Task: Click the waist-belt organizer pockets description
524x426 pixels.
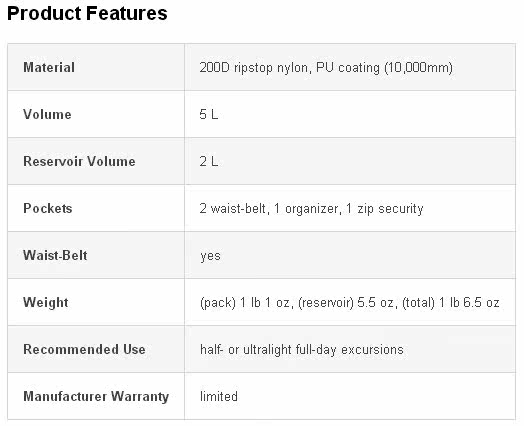Action: [x=311, y=209]
